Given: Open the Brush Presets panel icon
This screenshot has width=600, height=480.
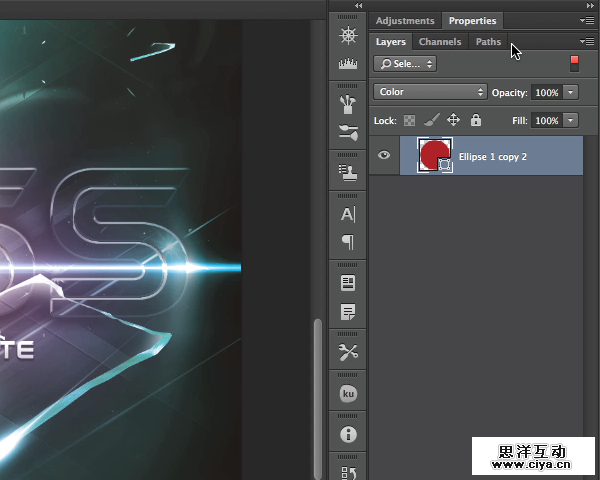Looking at the screenshot, I should tap(348, 131).
